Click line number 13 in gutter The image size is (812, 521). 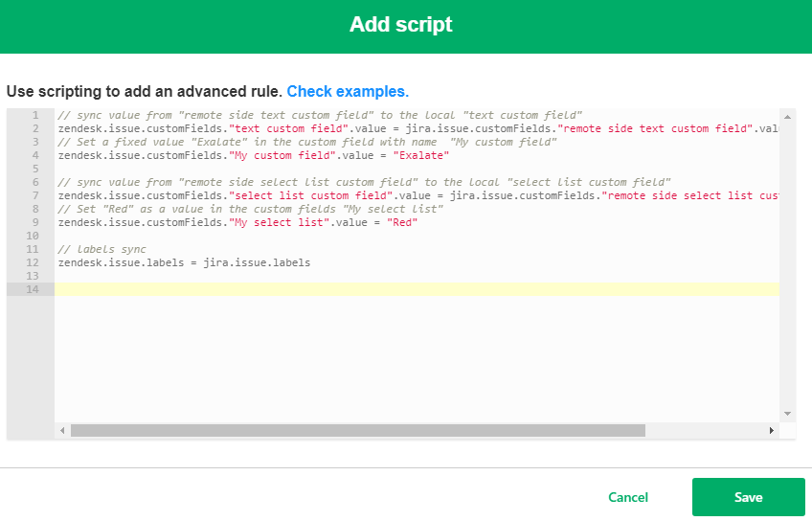point(33,276)
